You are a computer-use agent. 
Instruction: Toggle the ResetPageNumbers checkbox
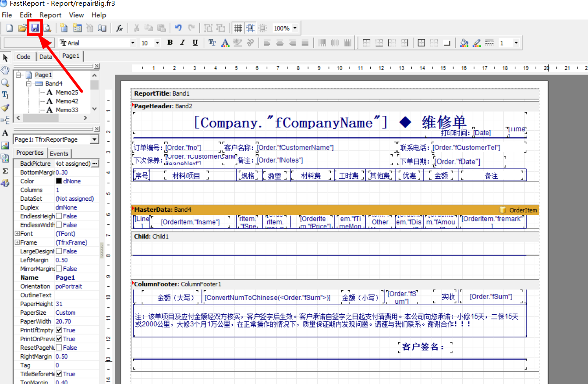pyautogui.click(x=59, y=348)
